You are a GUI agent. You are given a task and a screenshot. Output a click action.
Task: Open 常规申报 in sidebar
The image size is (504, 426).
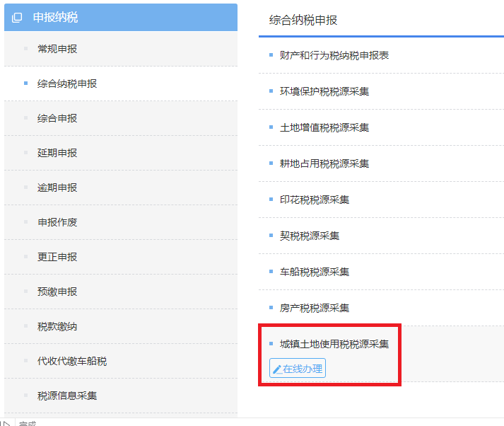coord(57,49)
